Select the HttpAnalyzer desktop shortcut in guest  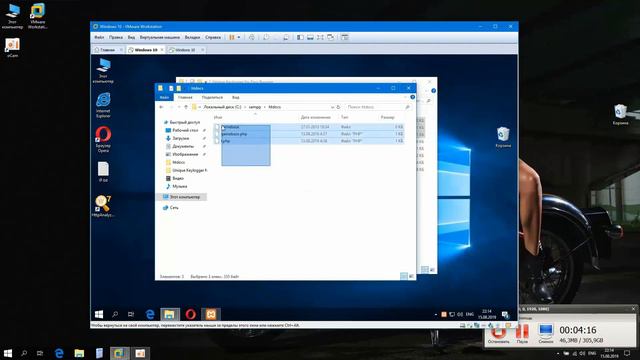103,206
